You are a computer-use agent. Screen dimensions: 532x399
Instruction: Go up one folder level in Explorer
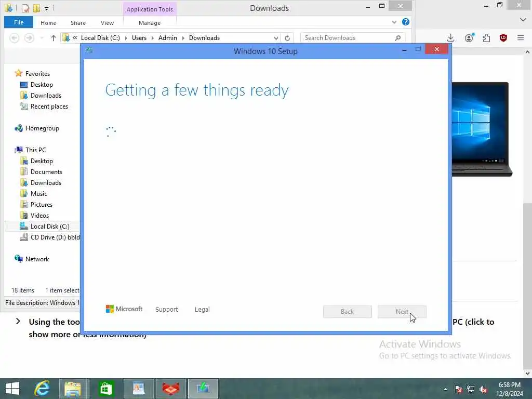point(54,38)
